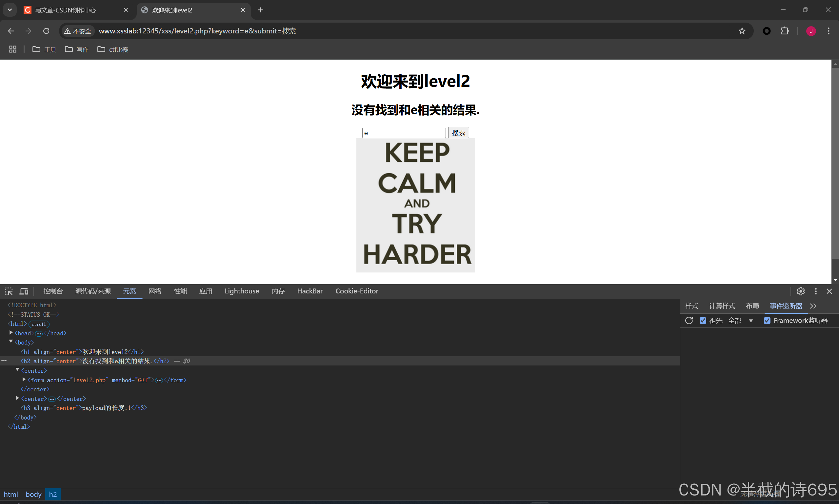Toggle the device toolbar icon
The width and height of the screenshot is (839, 504).
pyautogui.click(x=24, y=291)
